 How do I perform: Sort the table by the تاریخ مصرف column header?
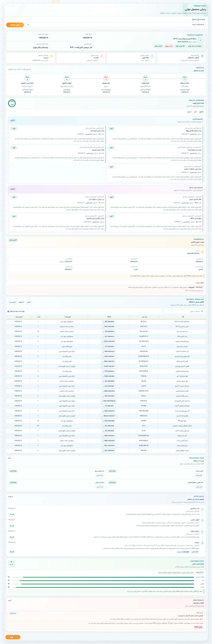pos(18,317)
